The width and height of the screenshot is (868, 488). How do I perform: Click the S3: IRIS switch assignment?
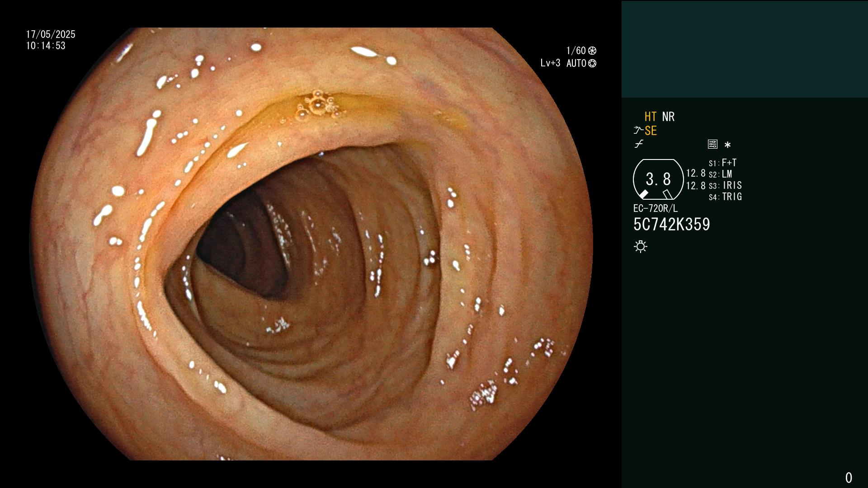725,185
